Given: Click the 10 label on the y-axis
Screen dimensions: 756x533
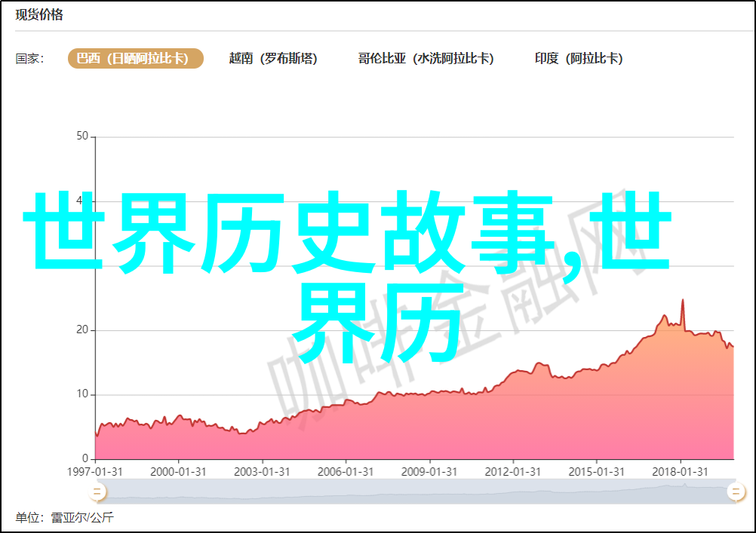Looking at the screenshot, I should point(82,394).
